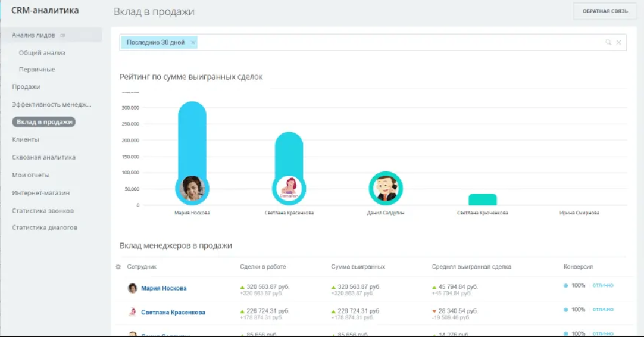Go to 'Сквозная аналитика' in sidebar
Image resolution: width=644 pixels, height=337 pixels.
coord(43,158)
